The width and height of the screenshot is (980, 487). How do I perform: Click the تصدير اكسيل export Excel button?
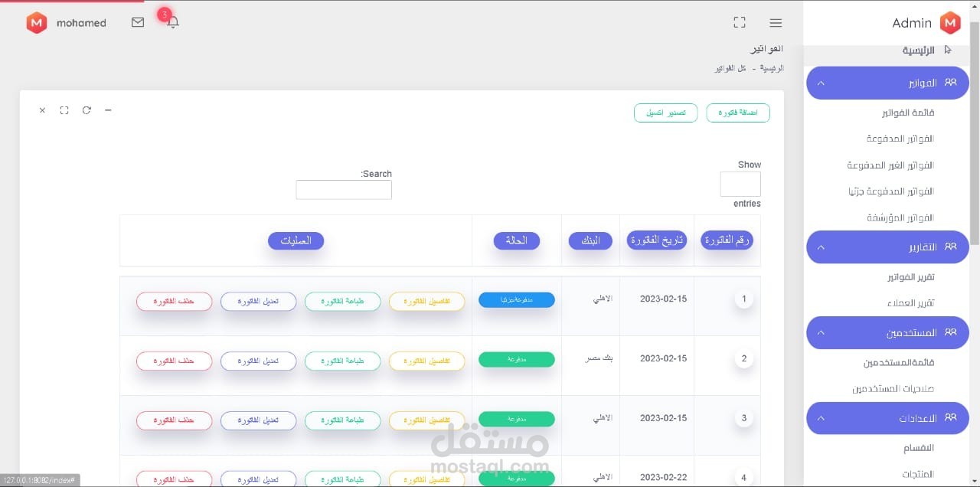[665, 113]
